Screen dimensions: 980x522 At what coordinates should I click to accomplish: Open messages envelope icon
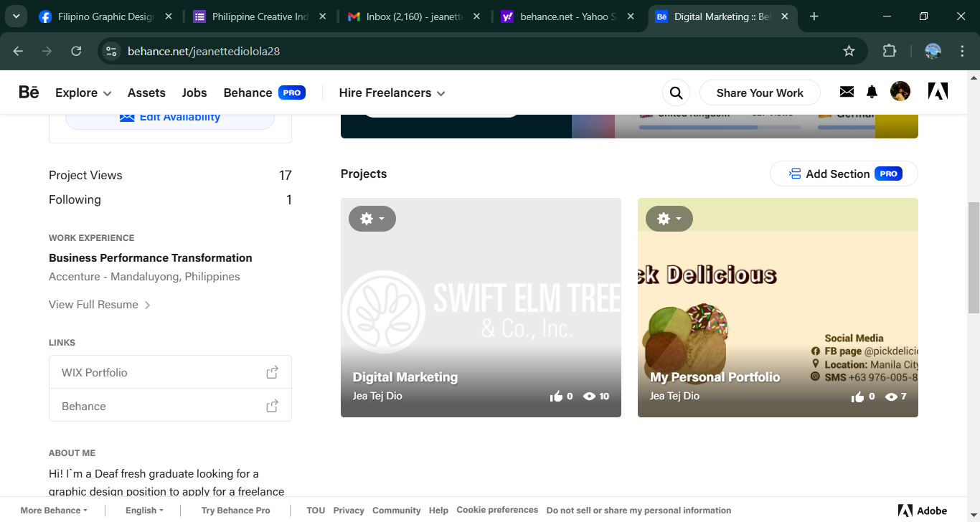847,92
